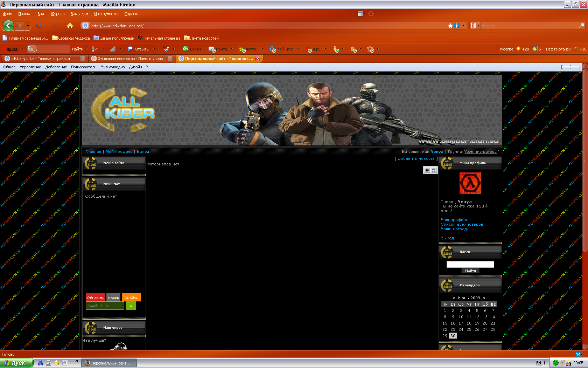
Task: Expand the dropdown arrow next to Отзывы
Action: 154,49
